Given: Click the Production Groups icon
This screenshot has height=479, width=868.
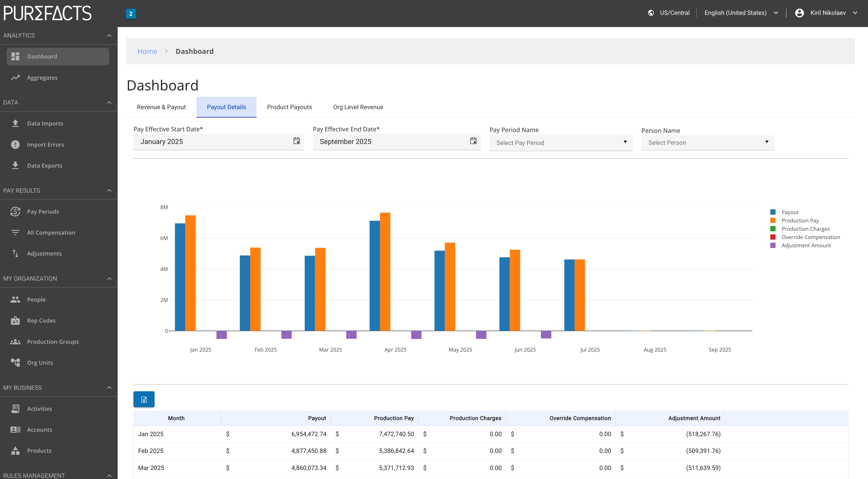Looking at the screenshot, I should [x=15, y=342].
